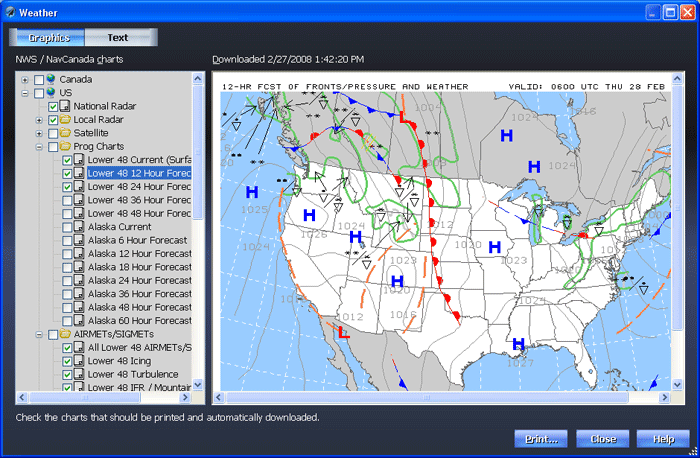This screenshot has width=700, height=458.
Task: Select the Graphics tab
Action: (48, 38)
